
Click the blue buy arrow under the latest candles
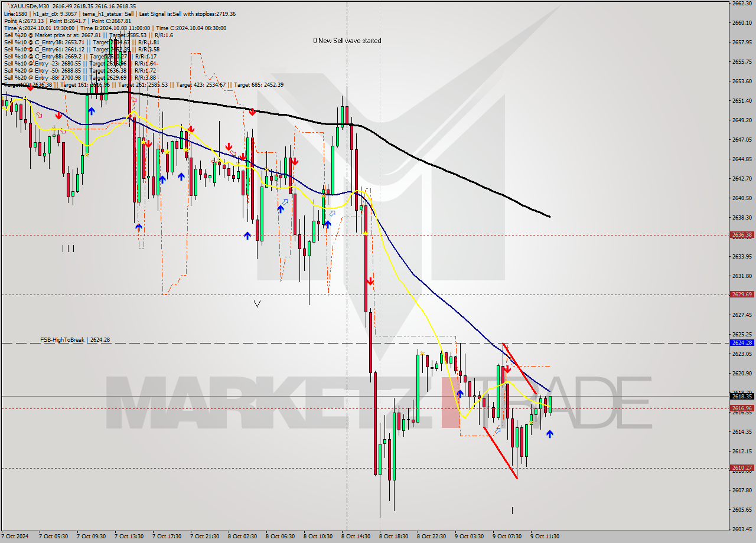coord(550,434)
